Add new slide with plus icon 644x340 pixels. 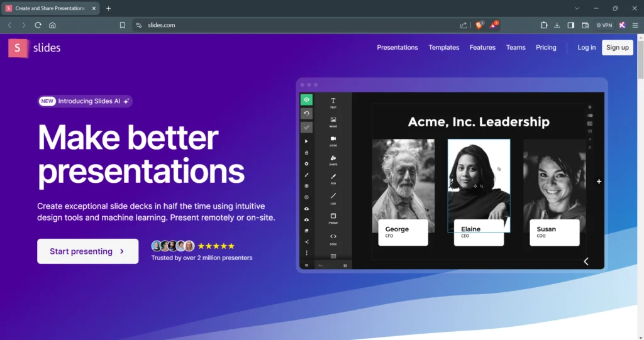(599, 182)
